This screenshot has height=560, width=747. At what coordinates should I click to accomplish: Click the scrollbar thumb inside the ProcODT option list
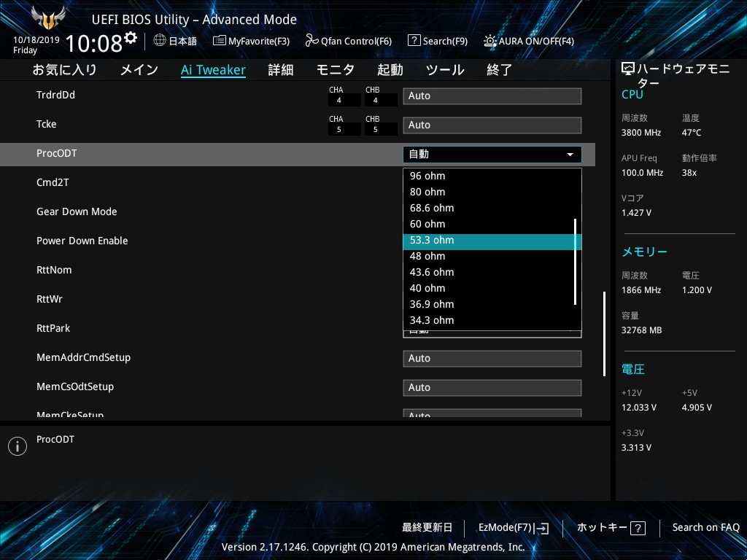(576, 262)
